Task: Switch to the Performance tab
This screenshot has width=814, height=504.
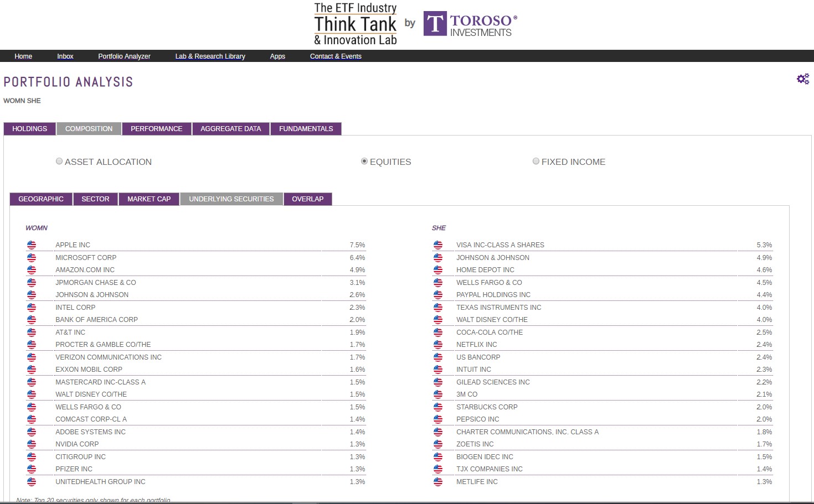Action: click(x=157, y=129)
